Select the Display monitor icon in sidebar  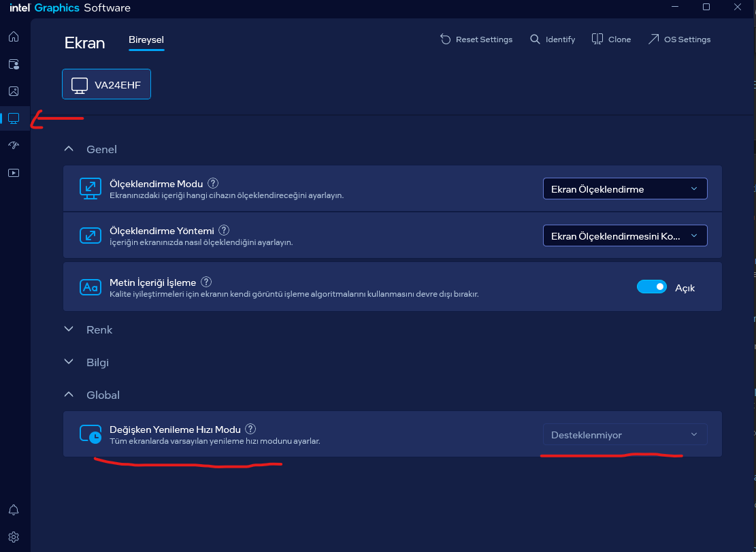[x=14, y=118]
